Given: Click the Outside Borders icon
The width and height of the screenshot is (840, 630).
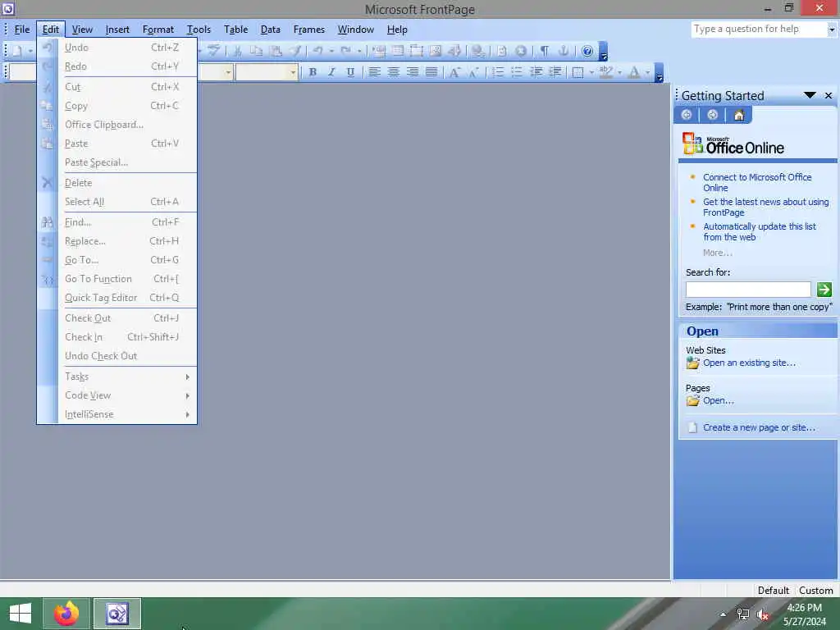Looking at the screenshot, I should coord(577,72).
